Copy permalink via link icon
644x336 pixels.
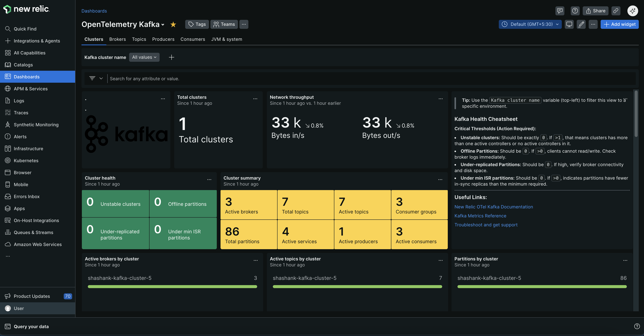click(615, 11)
